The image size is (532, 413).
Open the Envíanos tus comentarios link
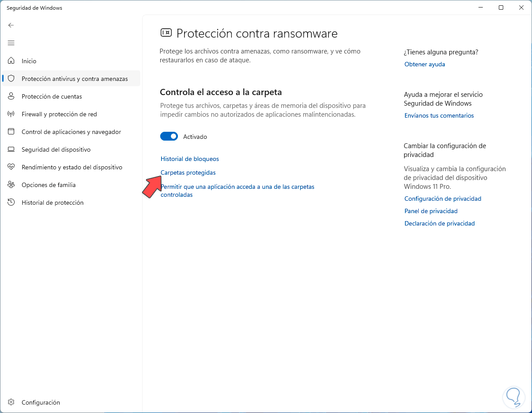(x=439, y=115)
